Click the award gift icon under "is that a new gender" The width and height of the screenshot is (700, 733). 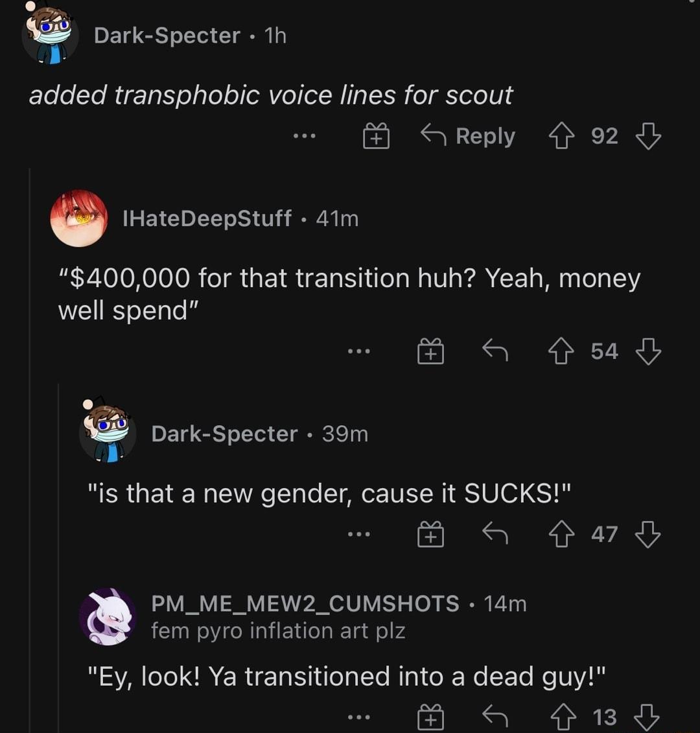coord(430,533)
